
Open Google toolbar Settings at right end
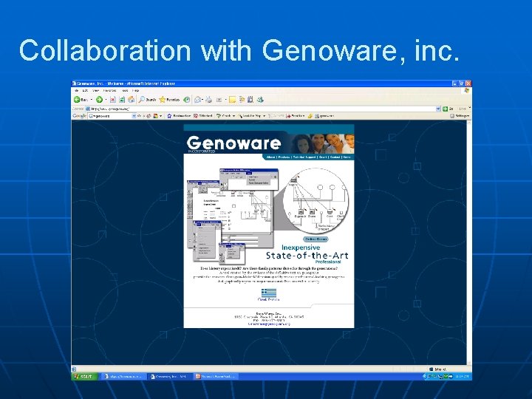pos(460,116)
